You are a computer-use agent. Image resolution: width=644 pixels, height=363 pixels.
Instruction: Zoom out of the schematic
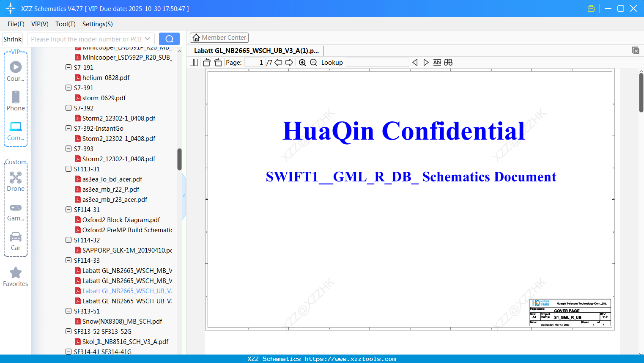click(x=313, y=63)
